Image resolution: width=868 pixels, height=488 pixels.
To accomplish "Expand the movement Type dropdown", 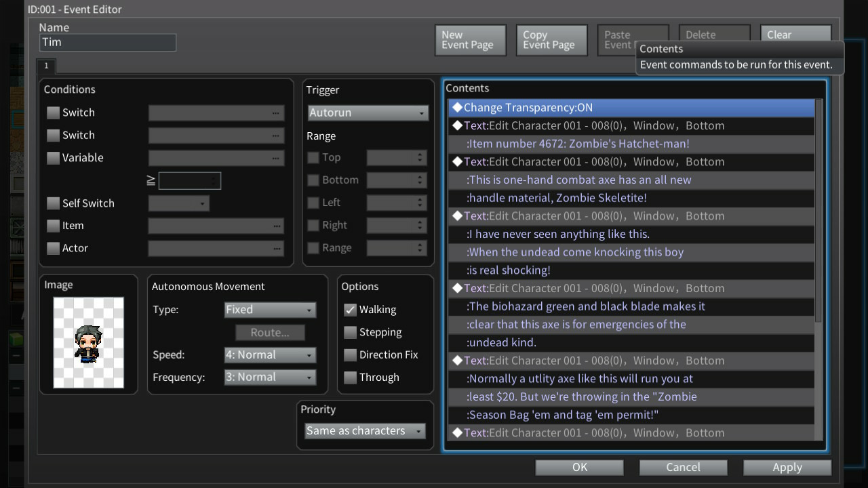I will (x=270, y=310).
